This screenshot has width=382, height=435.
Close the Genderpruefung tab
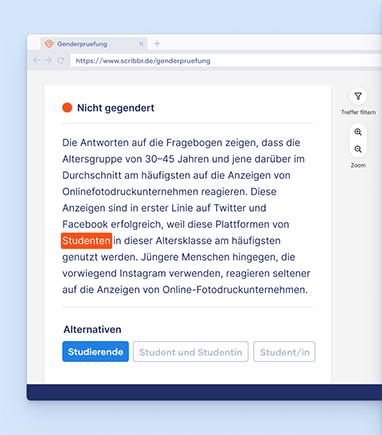pos(141,44)
